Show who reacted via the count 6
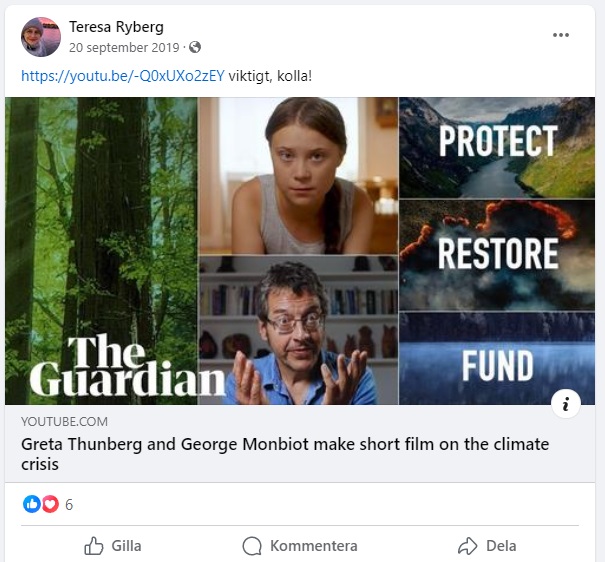Image resolution: width=605 pixels, height=562 pixels. point(69,505)
